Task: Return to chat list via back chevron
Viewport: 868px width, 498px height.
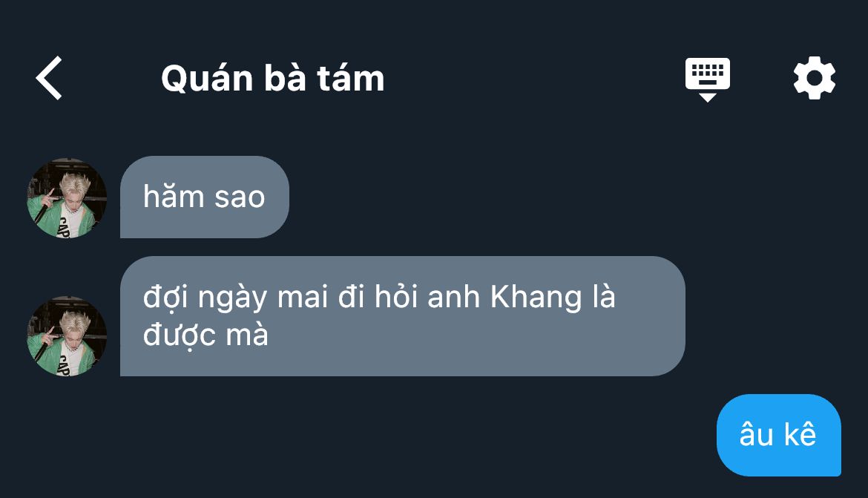Action: [49, 78]
